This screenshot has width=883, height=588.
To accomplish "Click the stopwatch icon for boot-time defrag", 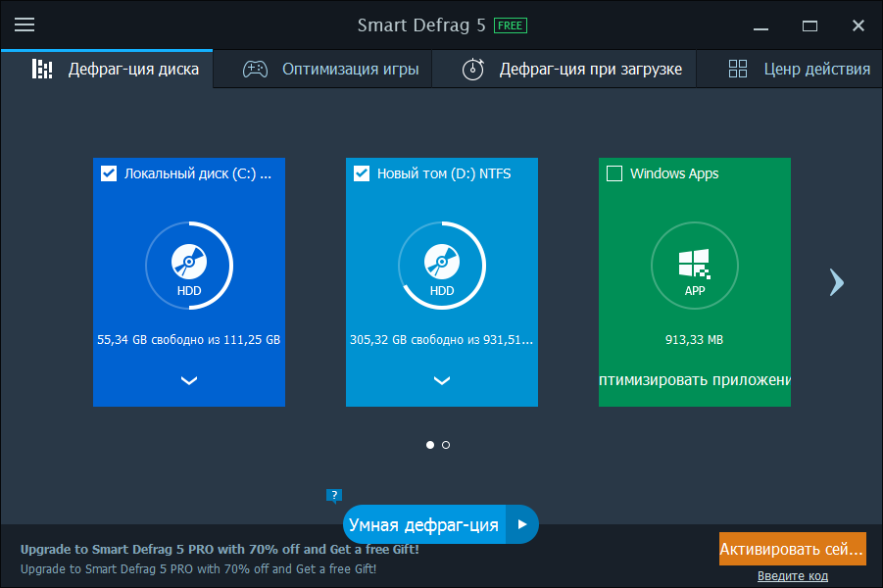I will pos(473,70).
